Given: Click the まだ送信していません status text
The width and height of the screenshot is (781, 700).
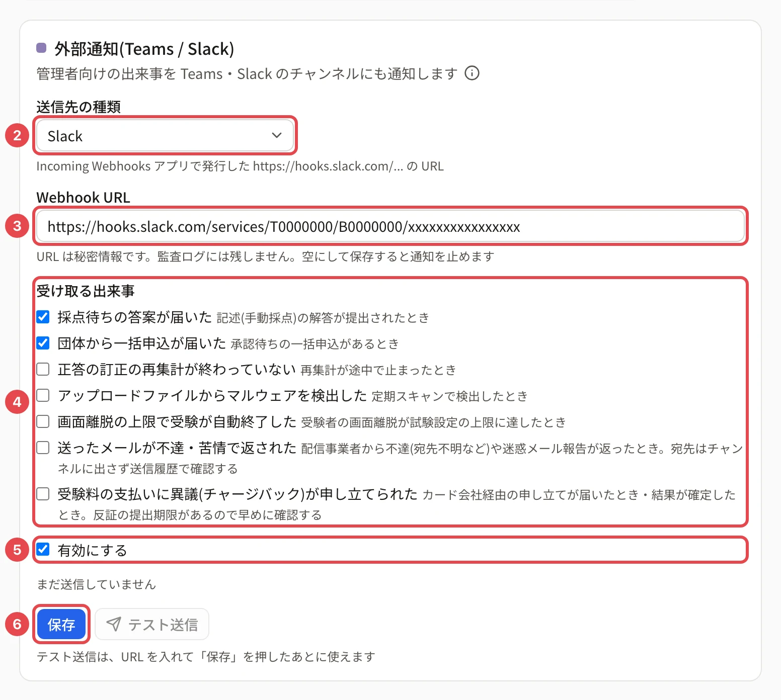Looking at the screenshot, I should [x=97, y=584].
